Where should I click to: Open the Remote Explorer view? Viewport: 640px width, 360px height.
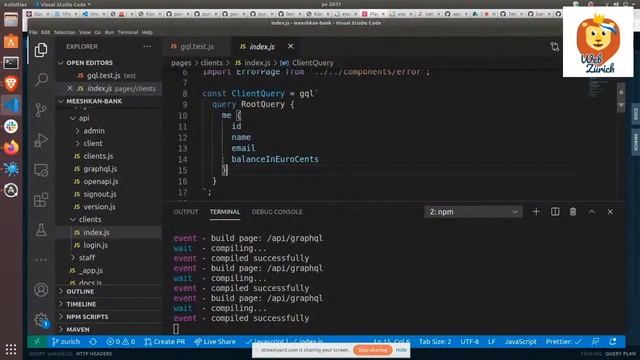pos(41,170)
